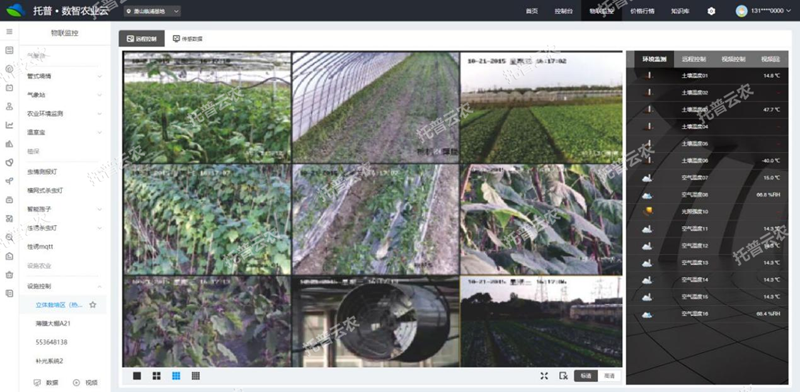Viewport: 800px width, 392px height.
Task: Expand the 气象站 sidebar section
Action: pyautogui.click(x=65, y=94)
